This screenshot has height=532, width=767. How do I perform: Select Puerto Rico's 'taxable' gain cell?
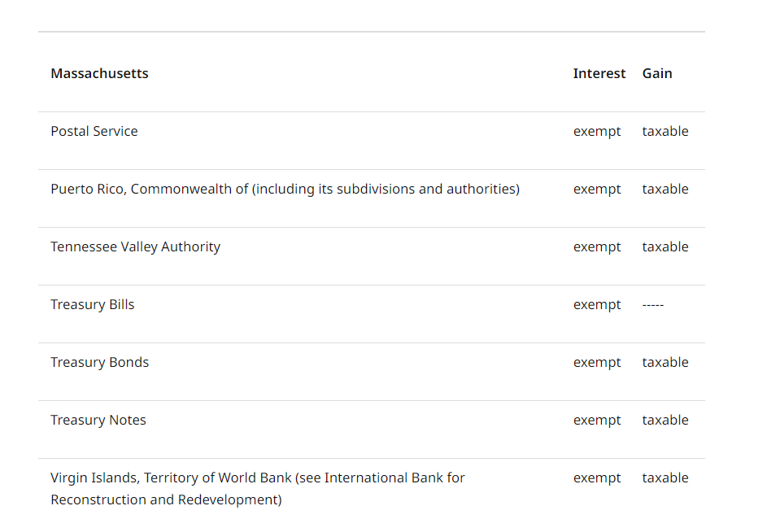(665, 189)
